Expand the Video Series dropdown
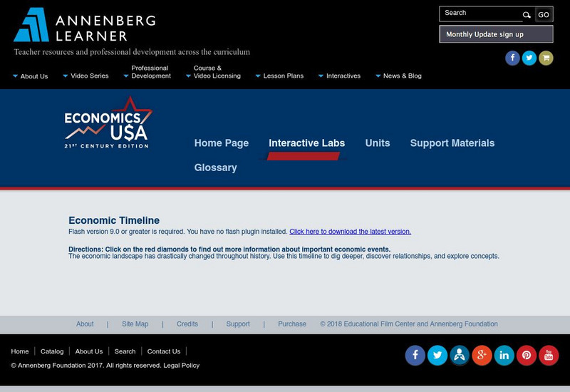This screenshot has height=392, width=570. (x=85, y=76)
